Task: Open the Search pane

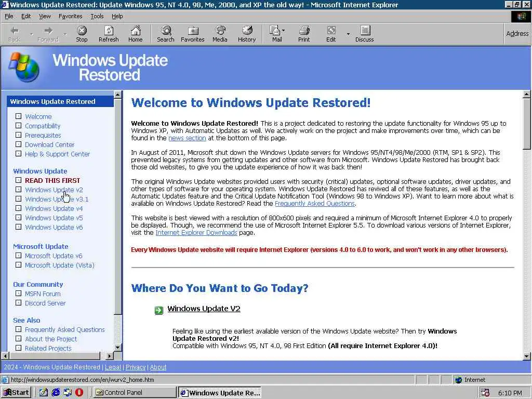Action: [166, 34]
